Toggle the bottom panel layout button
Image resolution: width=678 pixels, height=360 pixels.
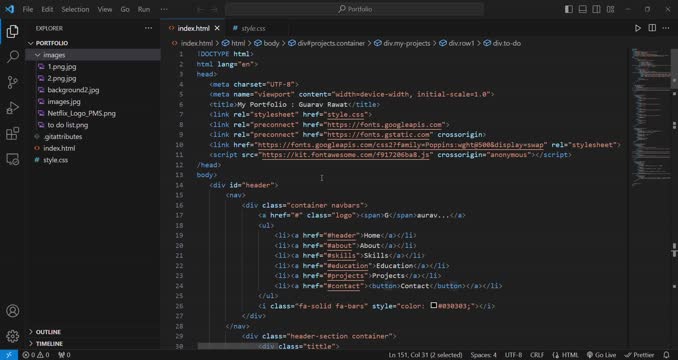(x=583, y=9)
